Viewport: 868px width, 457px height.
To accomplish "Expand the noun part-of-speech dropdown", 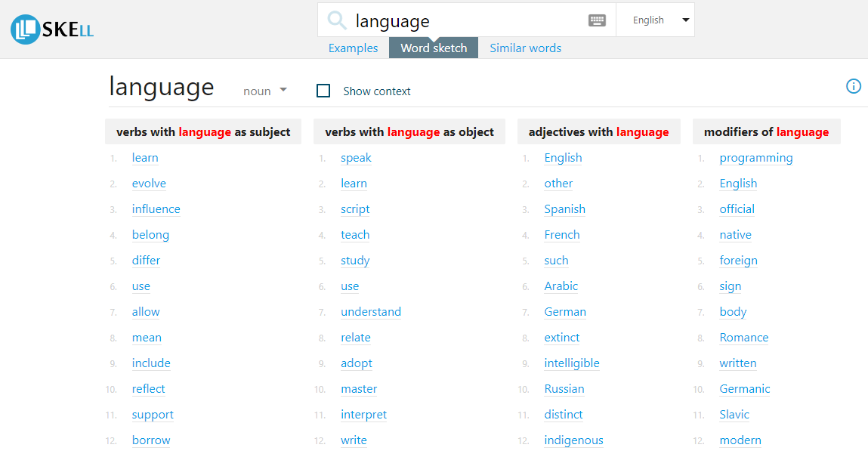I will [265, 91].
